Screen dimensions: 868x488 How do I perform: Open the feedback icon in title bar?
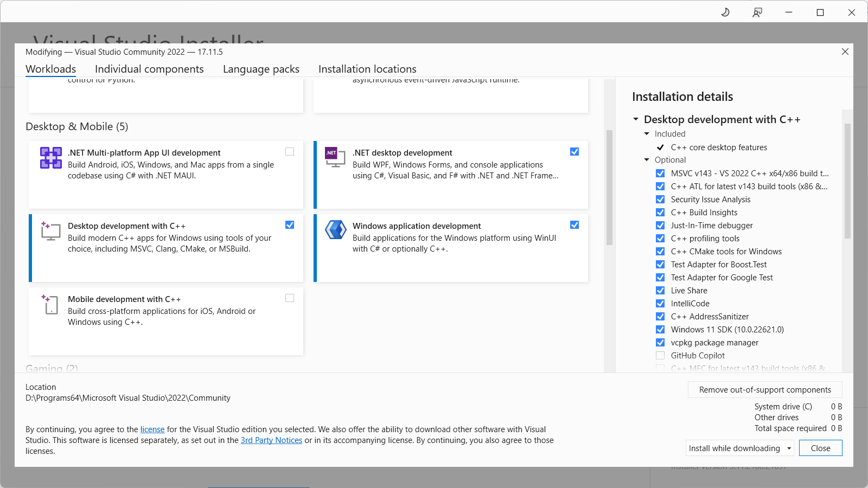pyautogui.click(x=757, y=12)
